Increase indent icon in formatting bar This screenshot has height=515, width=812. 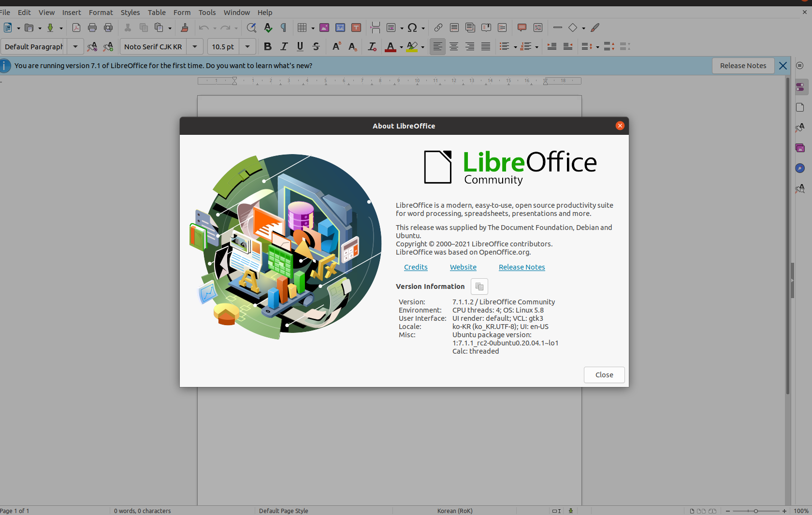[x=551, y=46]
